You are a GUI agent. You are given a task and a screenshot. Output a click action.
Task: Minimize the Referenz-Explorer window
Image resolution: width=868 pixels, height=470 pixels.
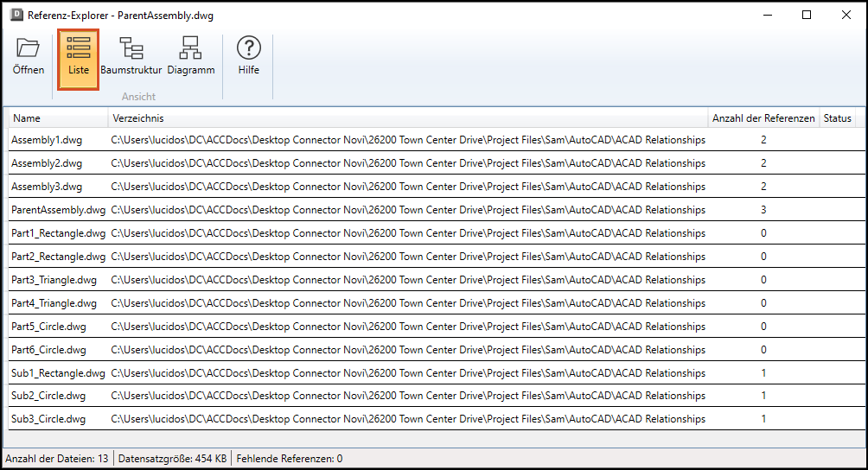click(767, 15)
